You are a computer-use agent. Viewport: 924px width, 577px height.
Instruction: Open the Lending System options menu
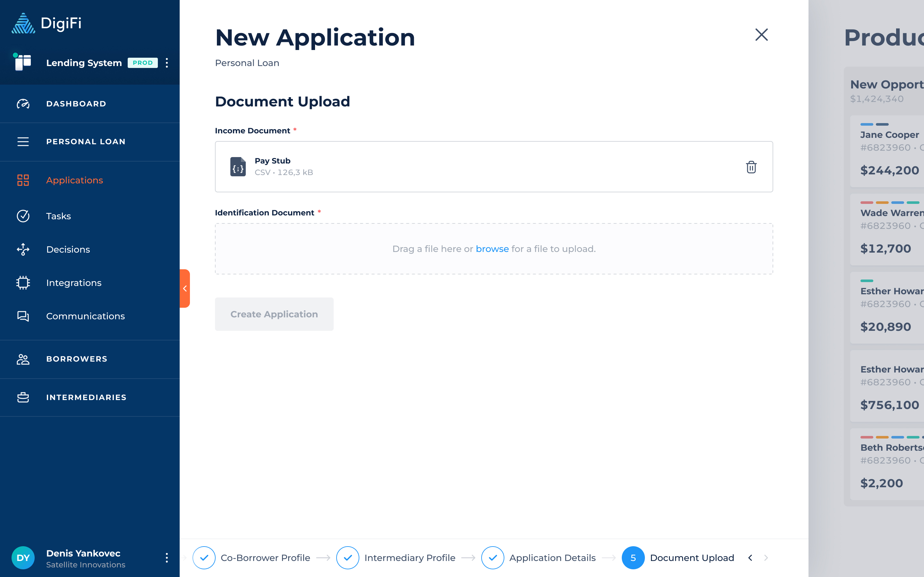167,63
